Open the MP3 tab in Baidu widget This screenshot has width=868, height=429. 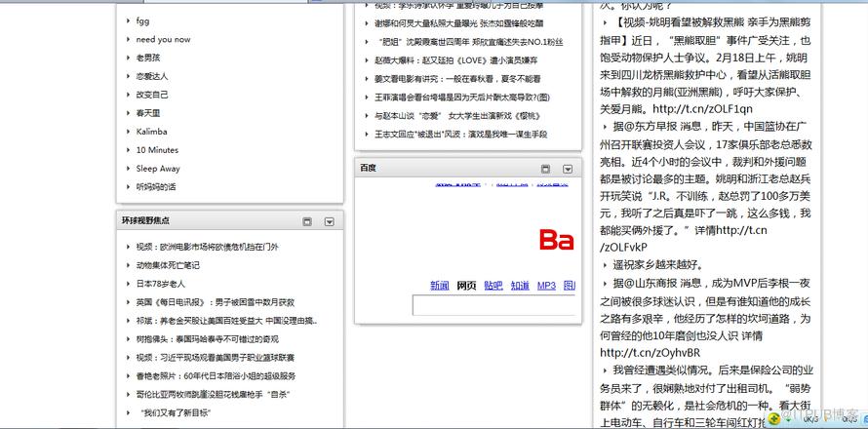click(x=546, y=286)
